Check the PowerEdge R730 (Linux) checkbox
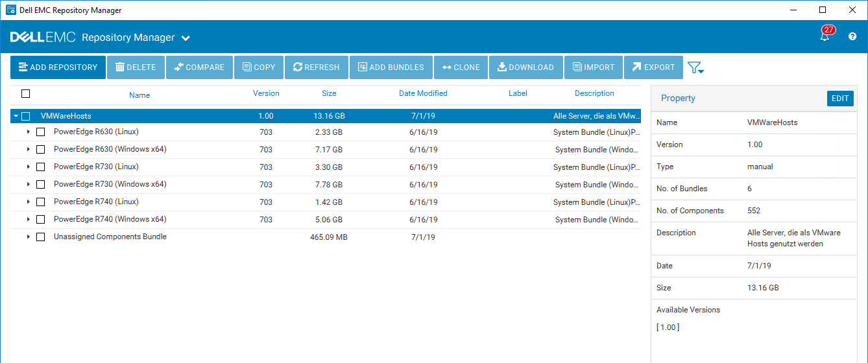The image size is (868, 363). tap(40, 167)
